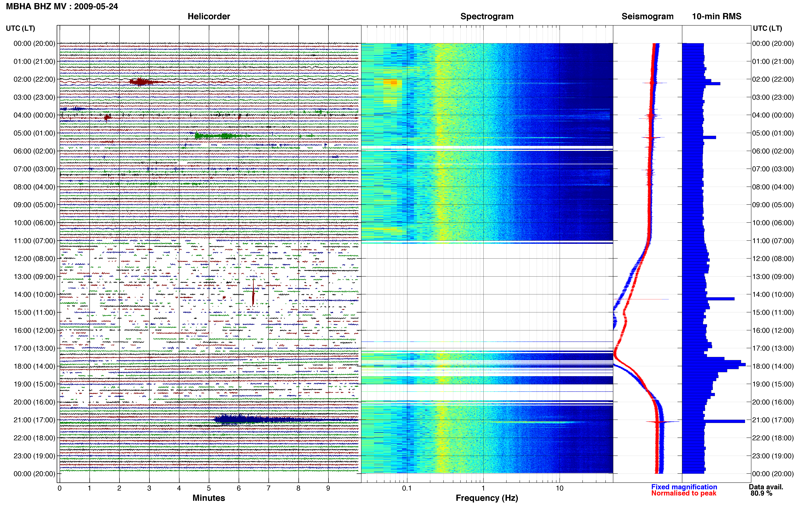Click the left '11:00 (07:00)' time label
812x508 pixels.
pyautogui.click(x=34, y=241)
